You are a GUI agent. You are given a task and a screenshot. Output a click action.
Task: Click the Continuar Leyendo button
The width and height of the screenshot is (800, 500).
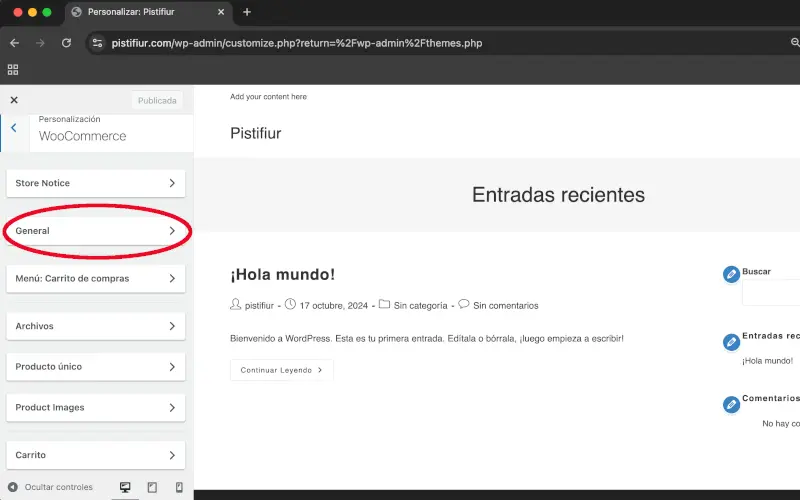282,370
